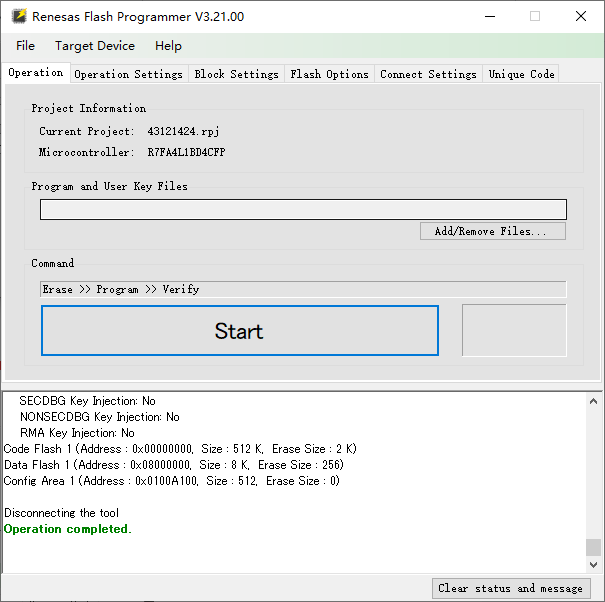Open the Help menu
This screenshot has width=605, height=602.
click(168, 46)
